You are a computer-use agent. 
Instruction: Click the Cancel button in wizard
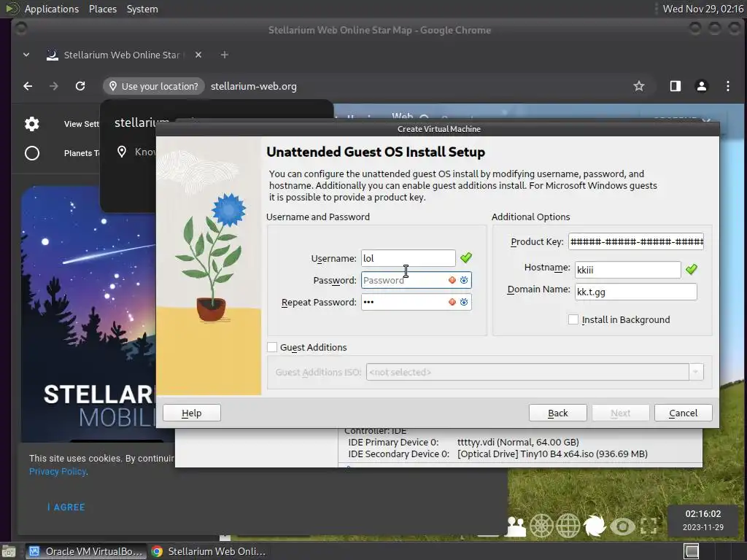point(683,413)
